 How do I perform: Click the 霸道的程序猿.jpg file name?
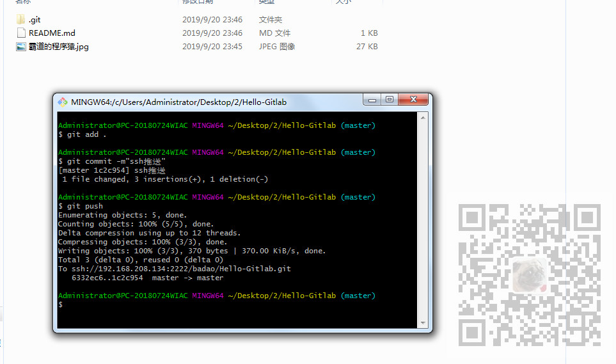pyautogui.click(x=59, y=47)
